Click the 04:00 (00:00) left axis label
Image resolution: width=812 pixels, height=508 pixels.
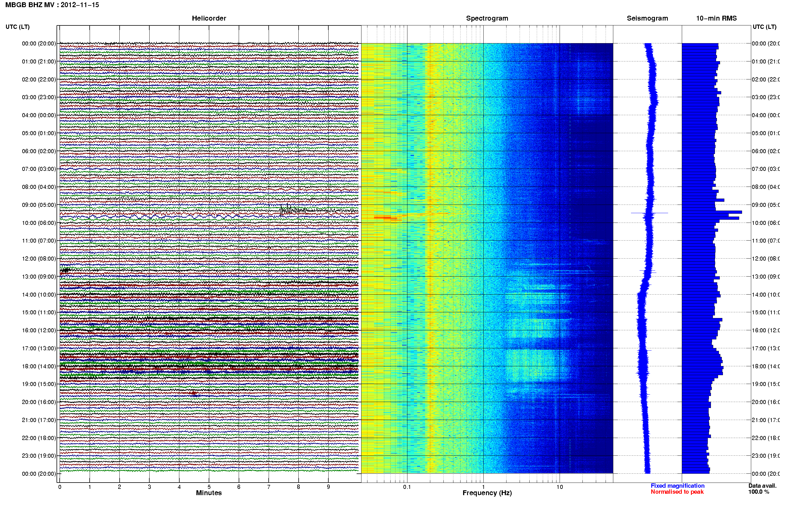pos(39,115)
